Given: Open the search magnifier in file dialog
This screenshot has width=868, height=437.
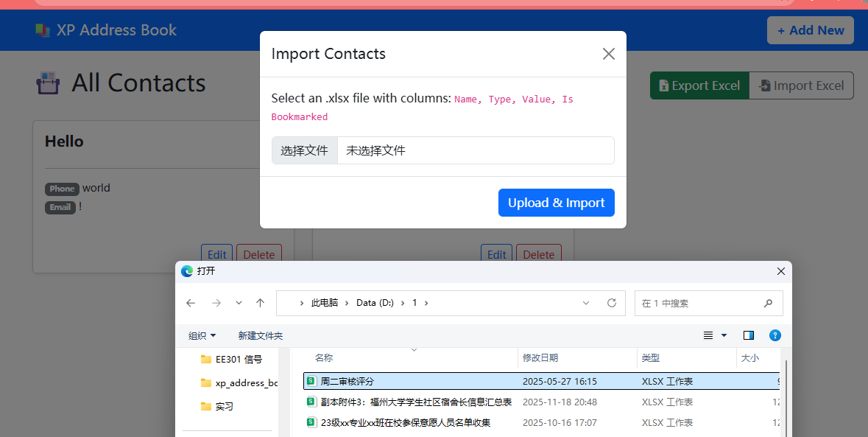Looking at the screenshot, I should pyautogui.click(x=767, y=304).
